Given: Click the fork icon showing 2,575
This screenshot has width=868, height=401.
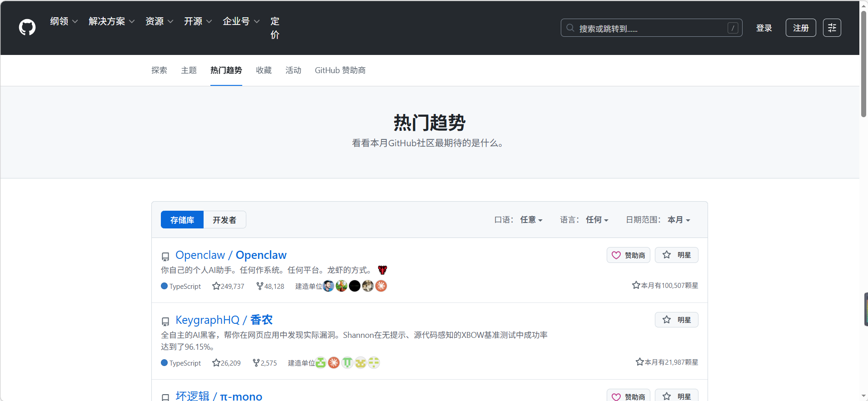Looking at the screenshot, I should 256,363.
